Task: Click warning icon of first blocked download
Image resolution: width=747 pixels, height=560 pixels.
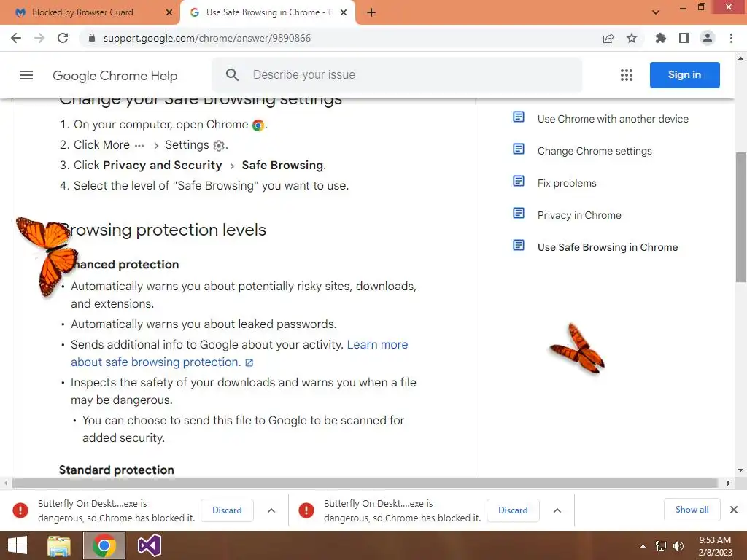Action: [x=20, y=510]
